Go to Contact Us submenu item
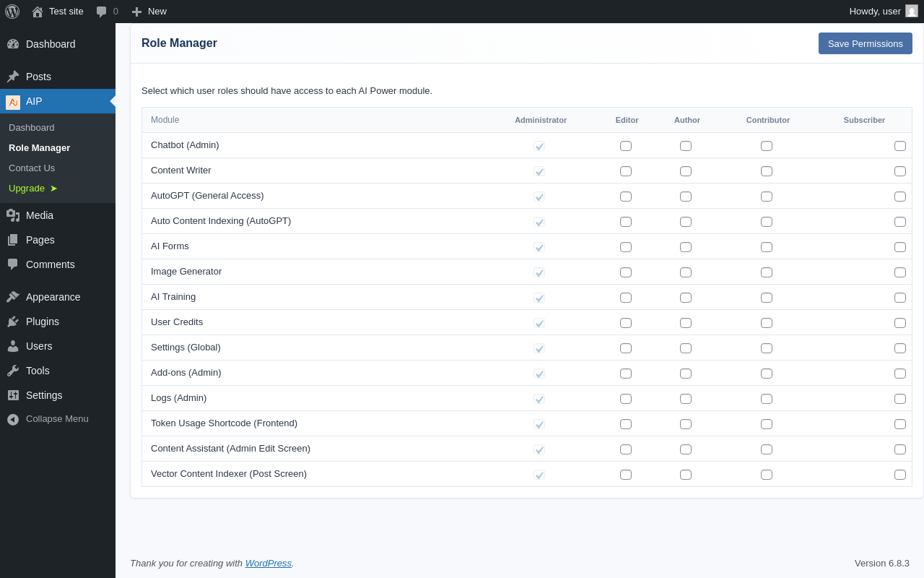This screenshot has width=924, height=578. [32, 168]
